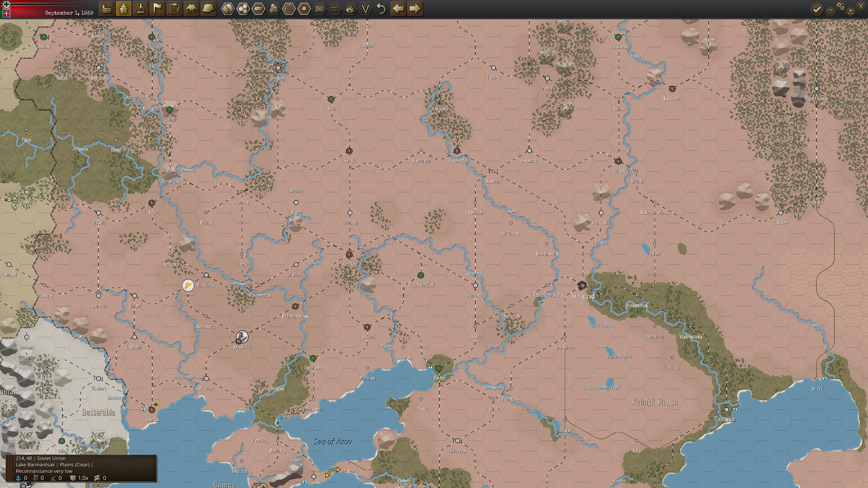The image size is (868, 488).
Task: Select the Voroshilovgrad green marker
Action: 421,275
